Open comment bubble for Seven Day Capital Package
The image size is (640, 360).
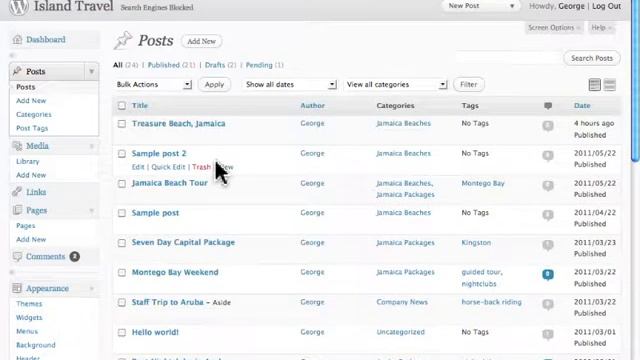coord(548,245)
